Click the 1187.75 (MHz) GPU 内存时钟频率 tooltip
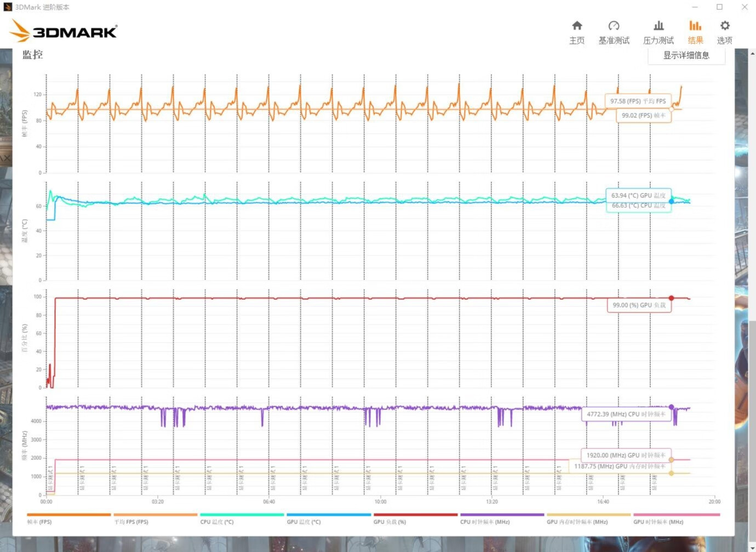 620,466
